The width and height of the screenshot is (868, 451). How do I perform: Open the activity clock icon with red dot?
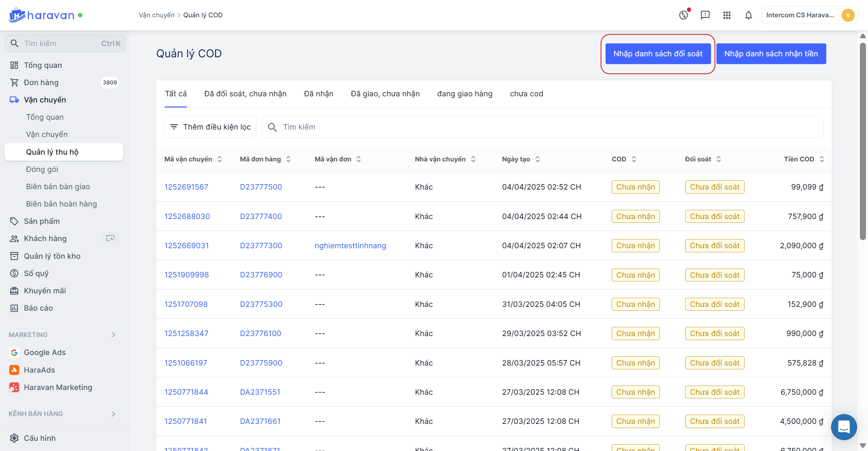pyautogui.click(x=684, y=15)
